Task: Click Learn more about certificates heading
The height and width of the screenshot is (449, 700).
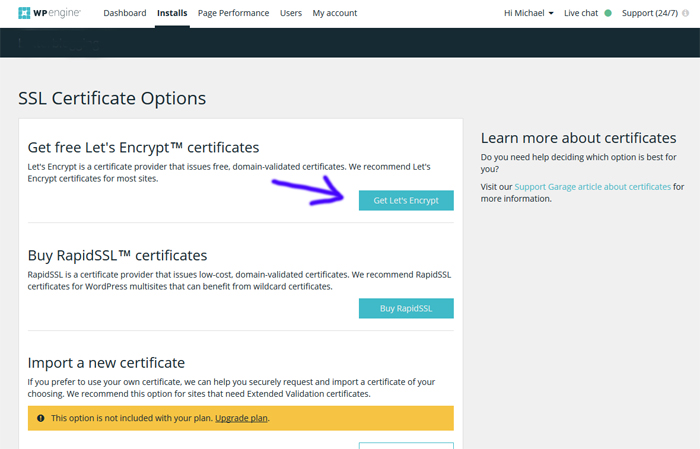Action: click(x=579, y=138)
